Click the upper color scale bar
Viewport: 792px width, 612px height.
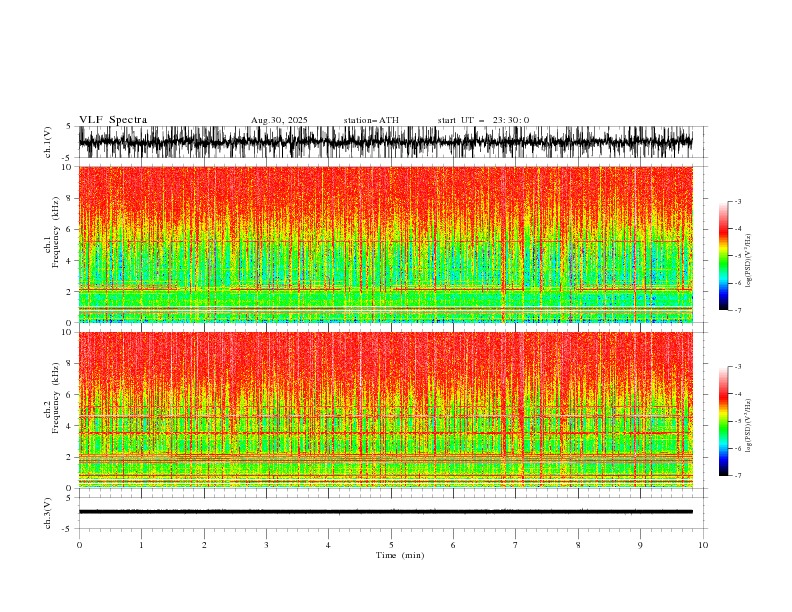point(723,256)
